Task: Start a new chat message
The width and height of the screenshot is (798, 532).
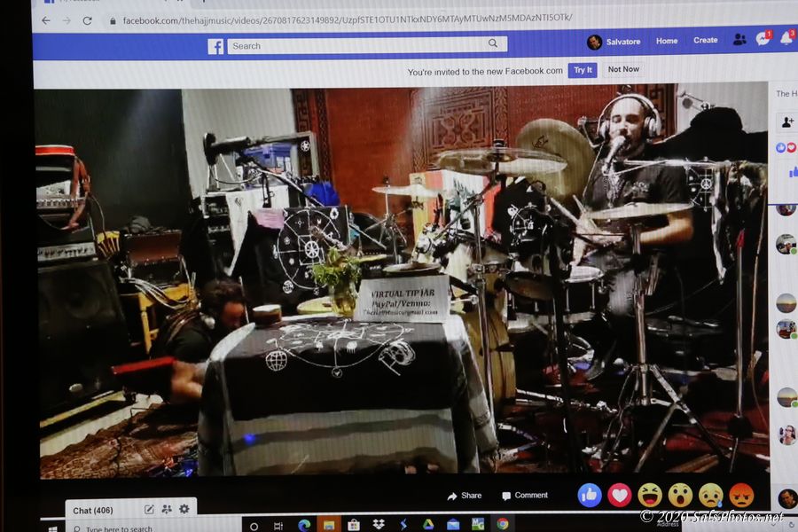Action: [x=149, y=509]
